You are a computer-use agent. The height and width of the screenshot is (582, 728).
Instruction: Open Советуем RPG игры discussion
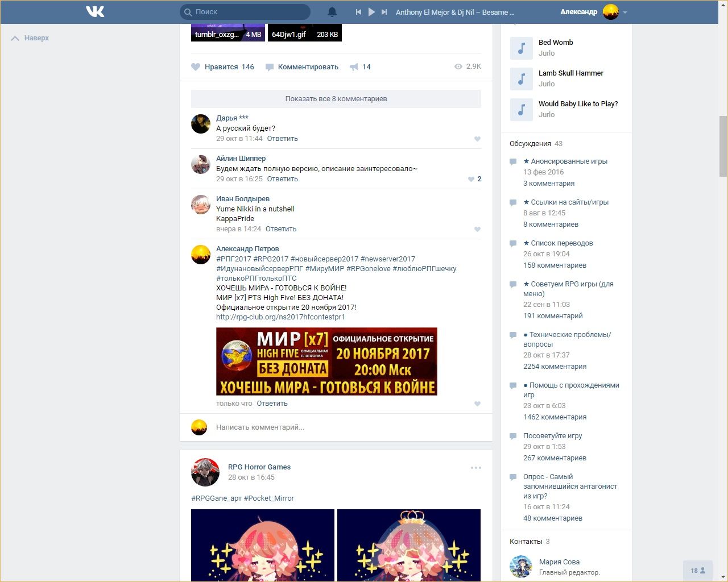point(569,289)
